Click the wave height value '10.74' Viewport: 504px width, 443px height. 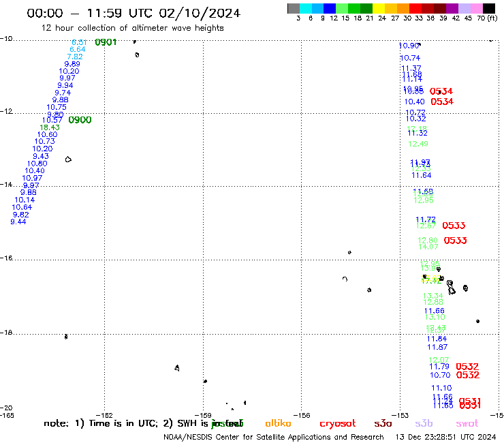(x=410, y=58)
